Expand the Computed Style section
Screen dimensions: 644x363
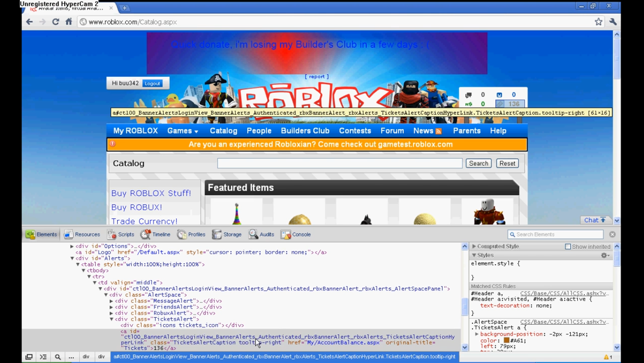click(474, 246)
